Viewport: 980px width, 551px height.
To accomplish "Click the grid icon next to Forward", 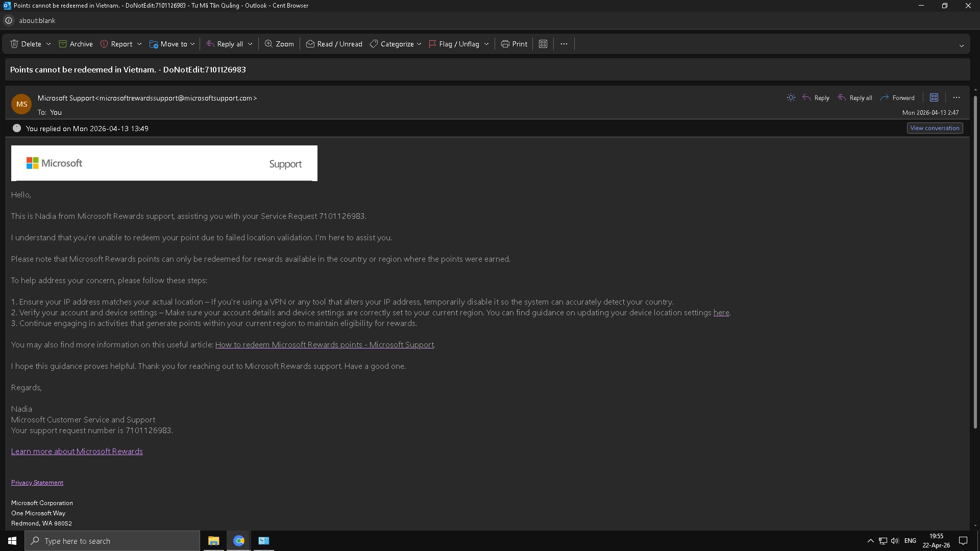I will coord(934,97).
